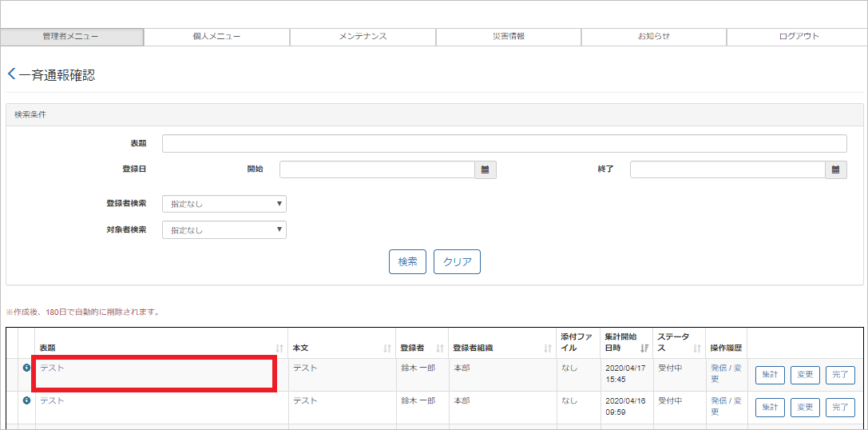Open the calendar picker for 終了 date

[835, 169]
